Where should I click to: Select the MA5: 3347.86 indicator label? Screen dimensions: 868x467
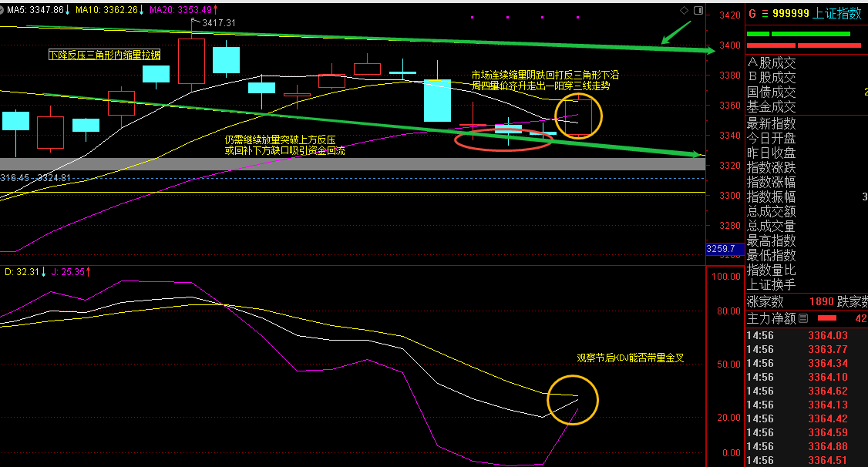click(35, 10)
